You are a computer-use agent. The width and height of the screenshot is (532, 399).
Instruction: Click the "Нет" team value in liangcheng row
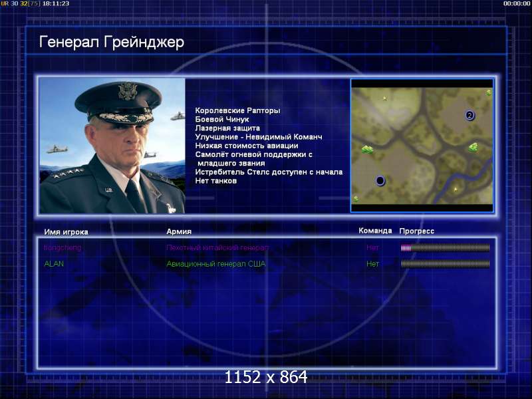(372, 247)
